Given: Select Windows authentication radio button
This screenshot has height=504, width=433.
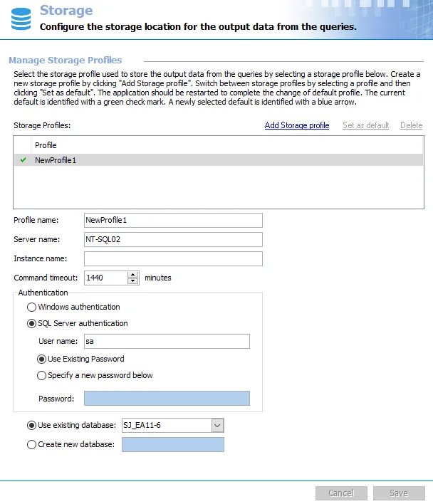Looking at the screenshot, I should coord(31,308).
